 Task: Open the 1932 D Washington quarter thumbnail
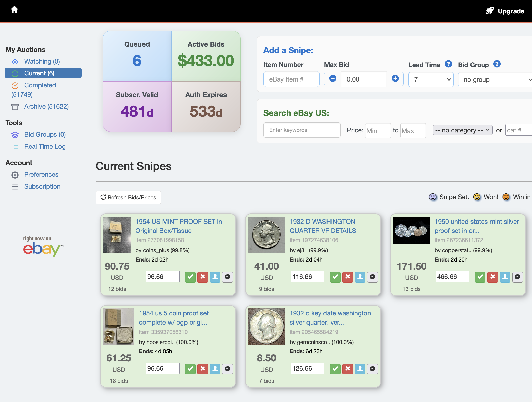[267, 235]
